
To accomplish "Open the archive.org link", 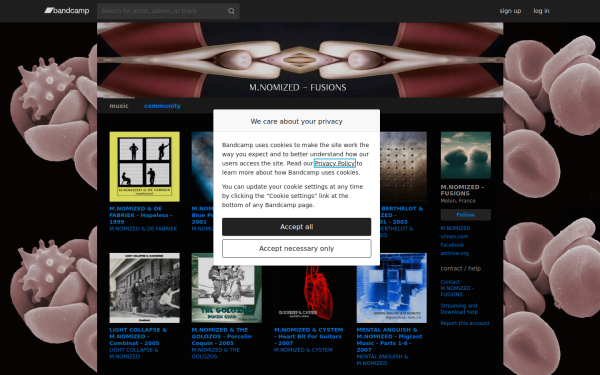I will coord(454,253).
